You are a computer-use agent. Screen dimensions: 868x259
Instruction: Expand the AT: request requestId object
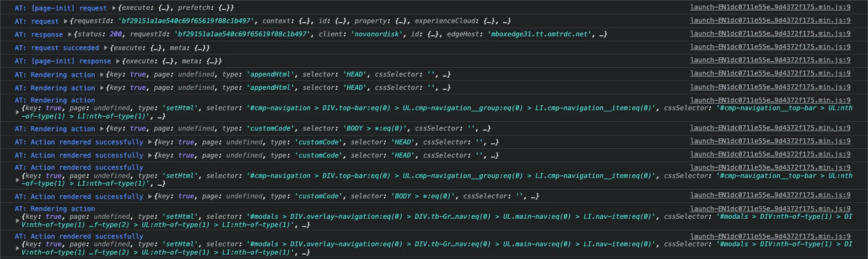[66, 21]
